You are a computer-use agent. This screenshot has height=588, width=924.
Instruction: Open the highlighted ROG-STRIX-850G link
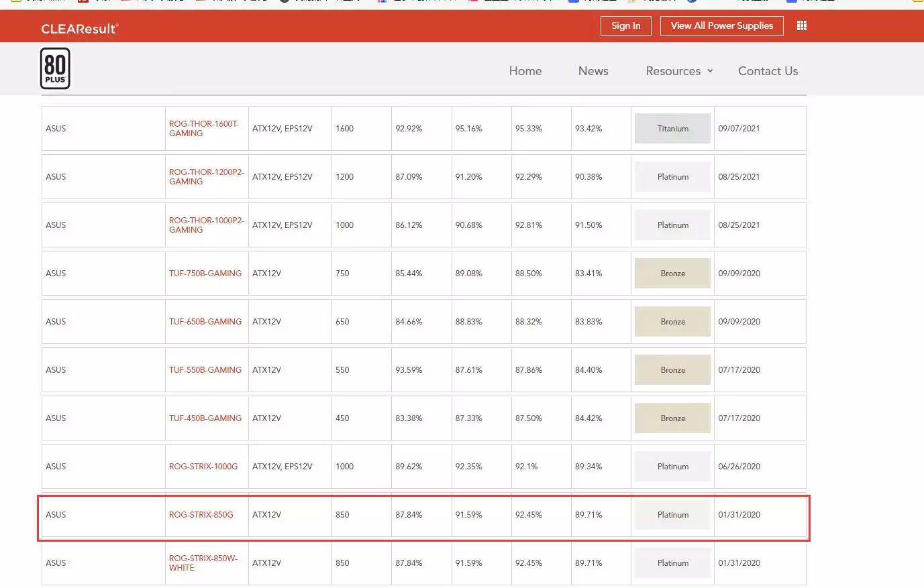201,514
